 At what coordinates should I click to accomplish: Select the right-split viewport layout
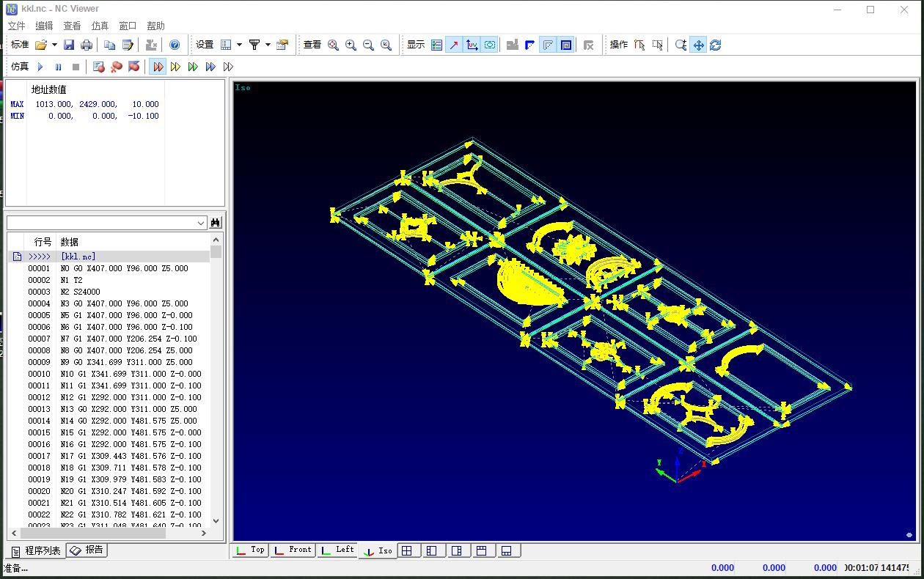[457, 550]
